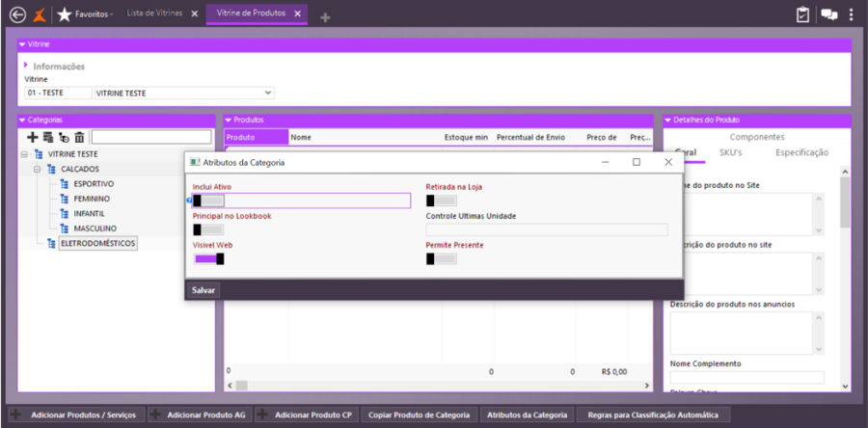The height and width of the screenshot is (428, 868).
Task: Click the category search field
Action: (151, 137)
